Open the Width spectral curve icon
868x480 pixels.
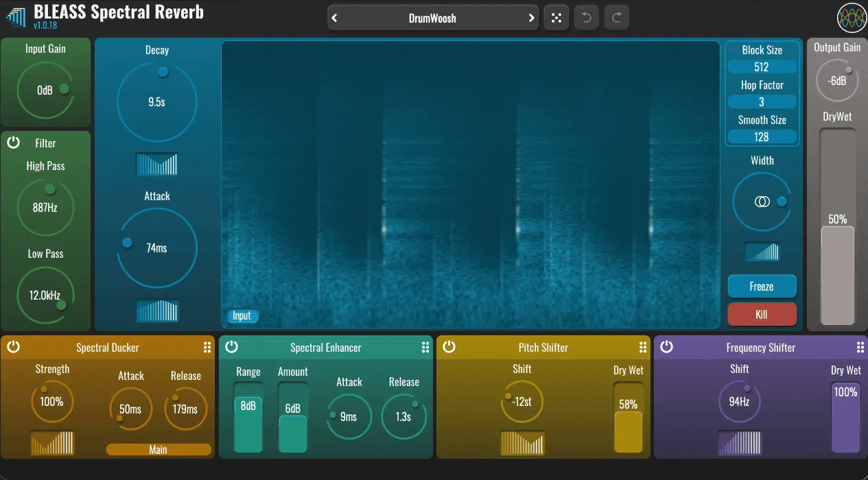pyautogui.click(x=762, y=252)
